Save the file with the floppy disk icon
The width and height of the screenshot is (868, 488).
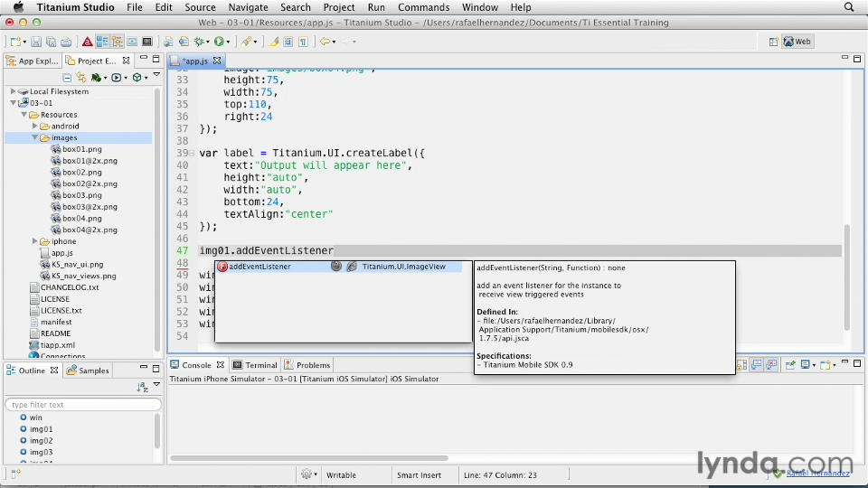pos(36,42)
